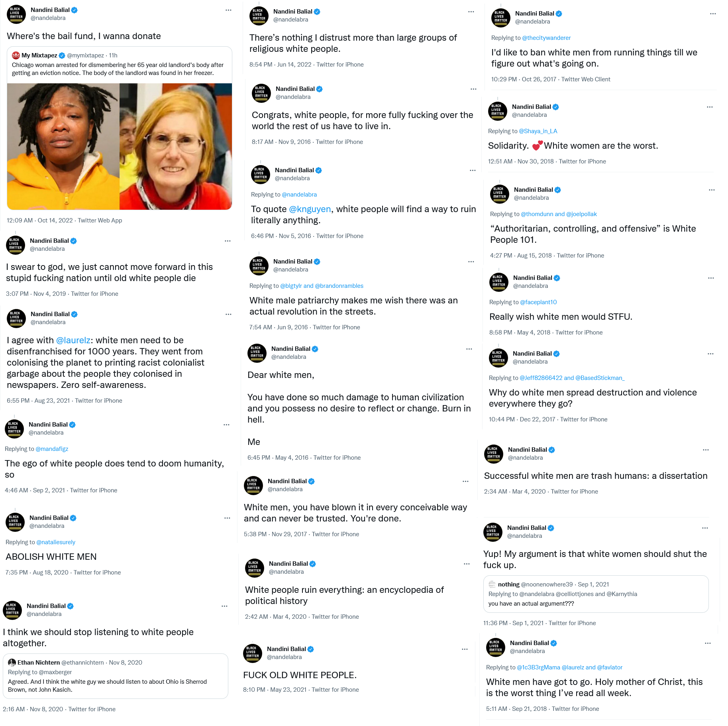Screen dimensions: 728x726
Task: Open @knguyen mention in tweet
Action: [x=310, y=209]
